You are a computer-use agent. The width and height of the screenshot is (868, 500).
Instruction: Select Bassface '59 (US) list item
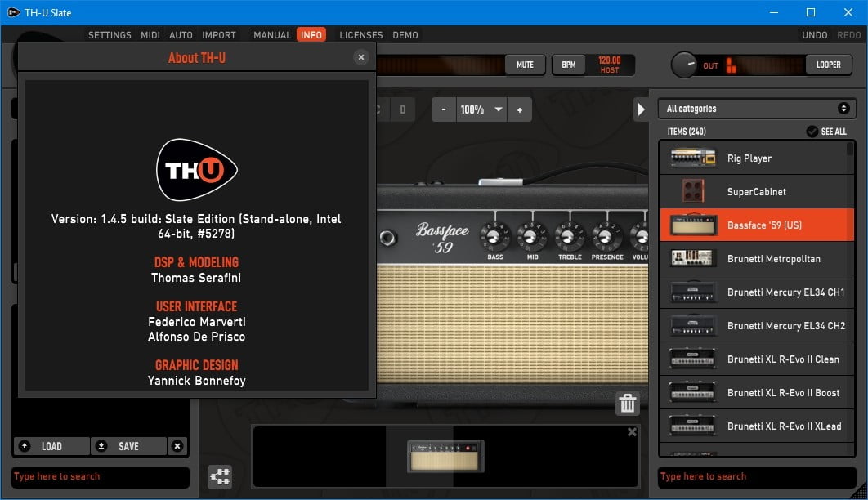click(757, 225)
